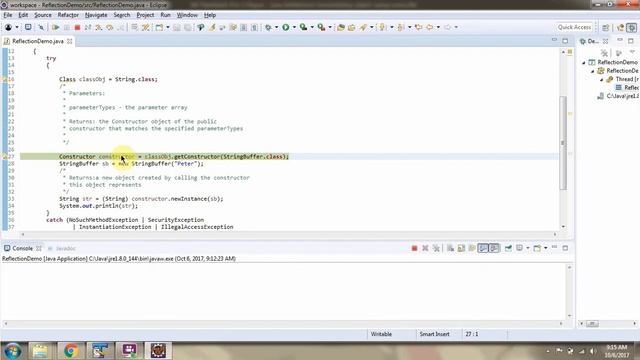Click the Debug bug icon in the toolbar
The width and height of the screenshot is (640, 360).
[x=268, y=27]
